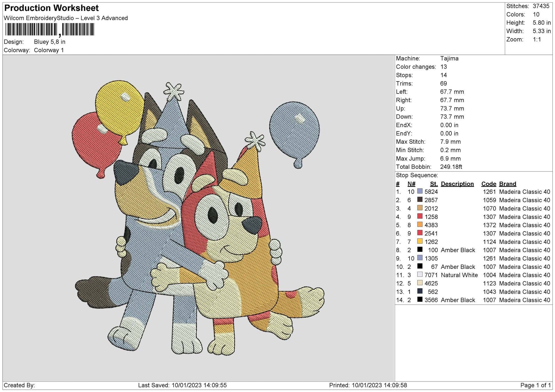555x392 pixels.
Task: Click the St. column header
Action: point(434,184)
